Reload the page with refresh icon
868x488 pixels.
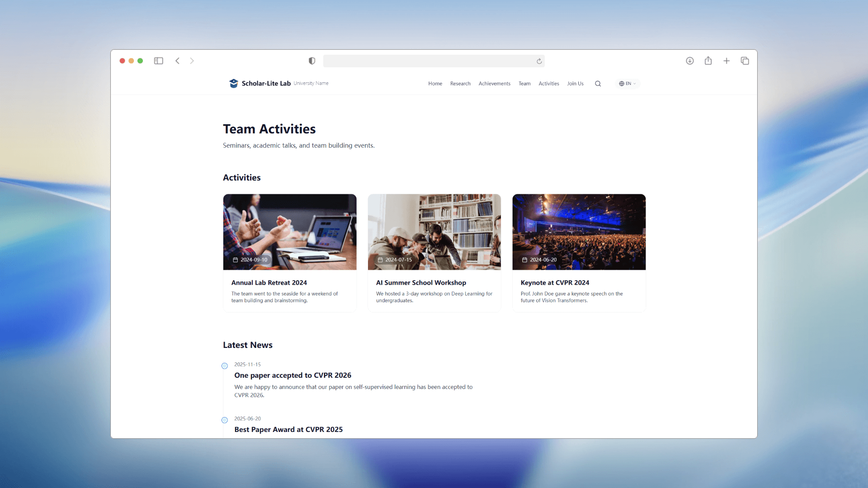click(539, 61)
